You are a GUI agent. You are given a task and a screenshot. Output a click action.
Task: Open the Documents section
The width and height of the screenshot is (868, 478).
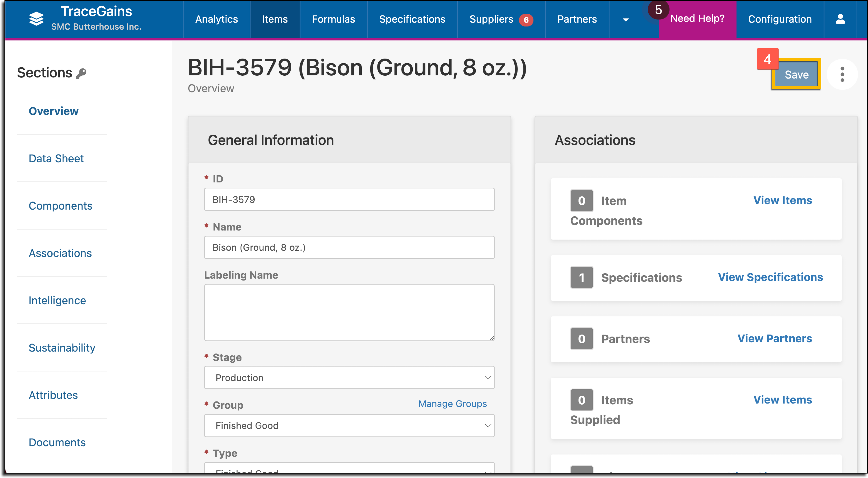pos(57,442)
